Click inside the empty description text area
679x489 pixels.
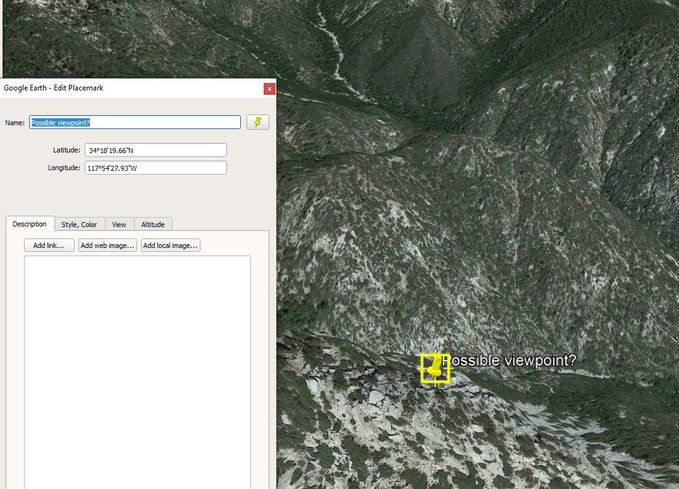(137, 372)
